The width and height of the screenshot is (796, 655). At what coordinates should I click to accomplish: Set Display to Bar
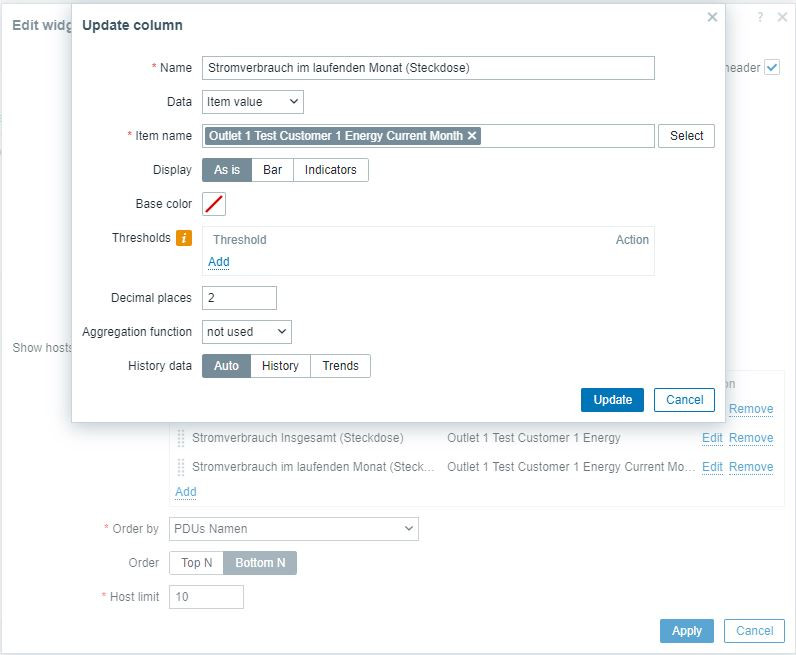click(x=272, y=170)
